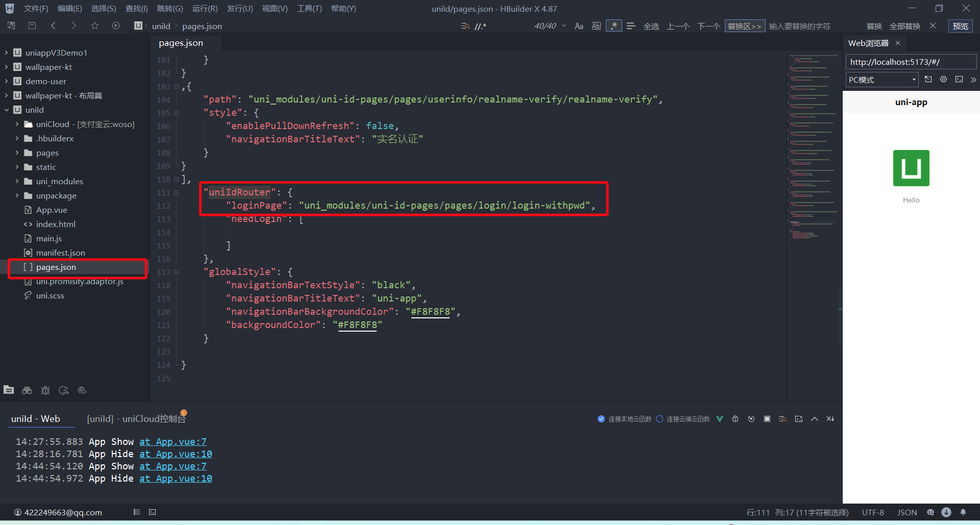Open the App.vue:7 link in console

click(173, 442)
